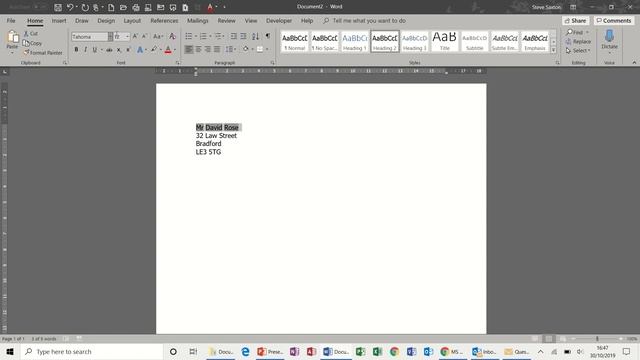Screen dimensions: 640x360
Task: Open Task View on taskbar
Action: 193,351
